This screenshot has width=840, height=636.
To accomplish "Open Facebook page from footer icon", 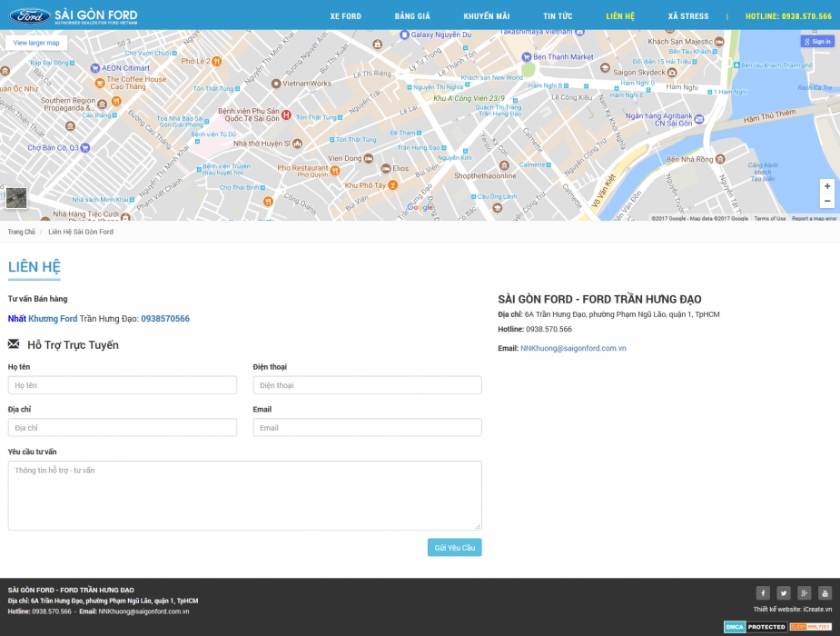I will click(x=763, y=593).
